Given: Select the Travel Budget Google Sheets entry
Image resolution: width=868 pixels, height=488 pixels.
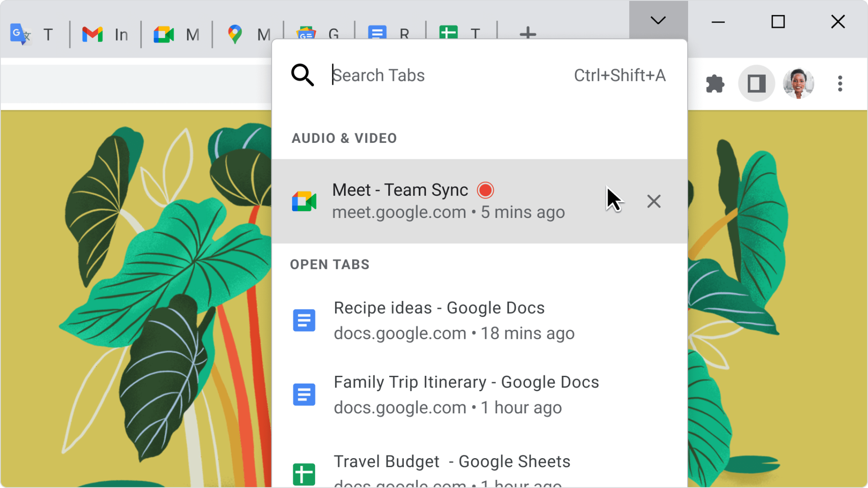Looking at the screenshot, I should 452,466.
